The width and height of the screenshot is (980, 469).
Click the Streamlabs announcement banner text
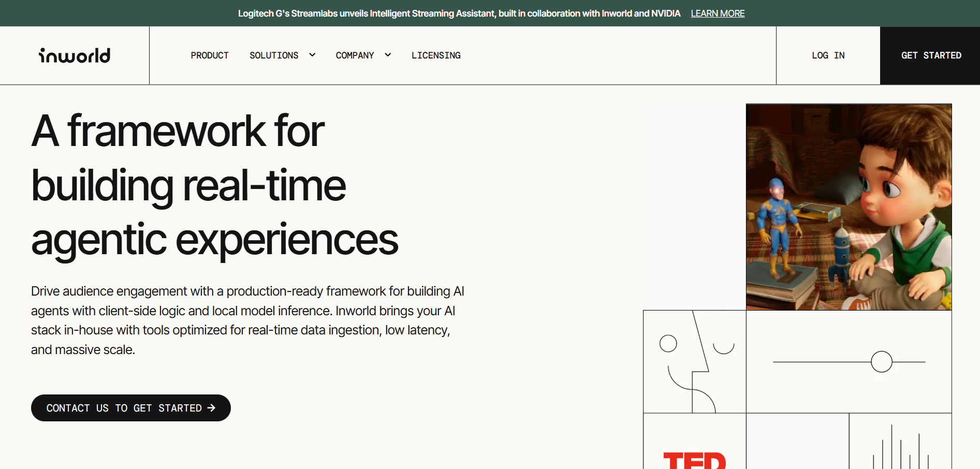pos(459,13)
